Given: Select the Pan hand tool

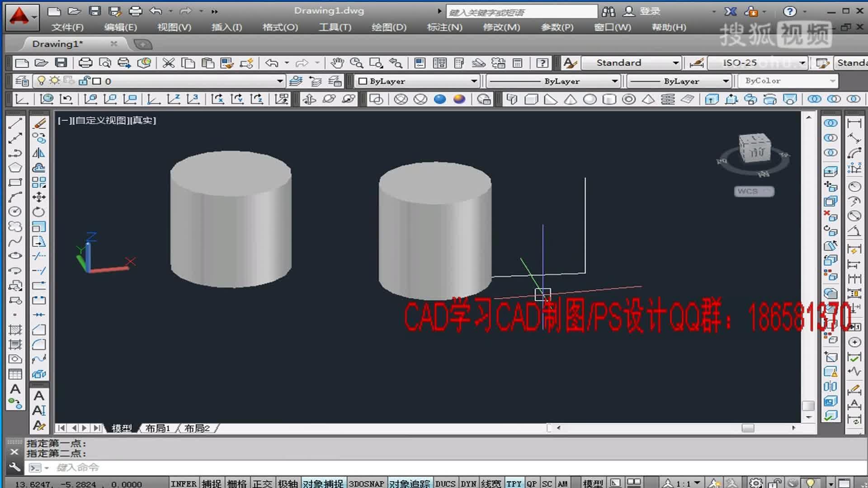Looking at the screenshot, I should [x=337, y=63].
